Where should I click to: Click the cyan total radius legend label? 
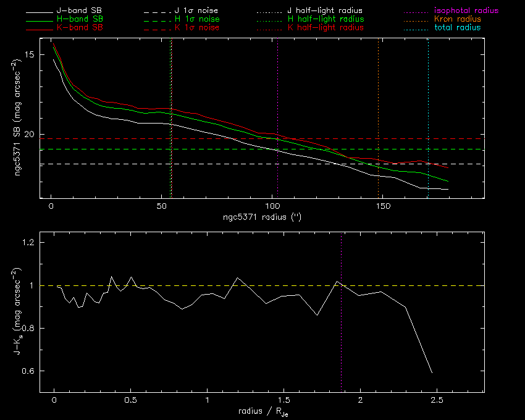click(x=458, y=28)
